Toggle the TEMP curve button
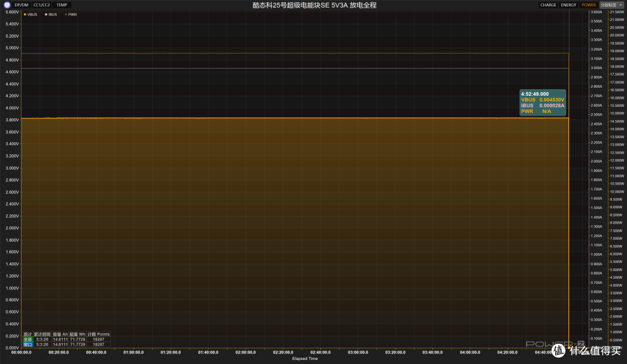627x364 pixels. coord(62,5)
